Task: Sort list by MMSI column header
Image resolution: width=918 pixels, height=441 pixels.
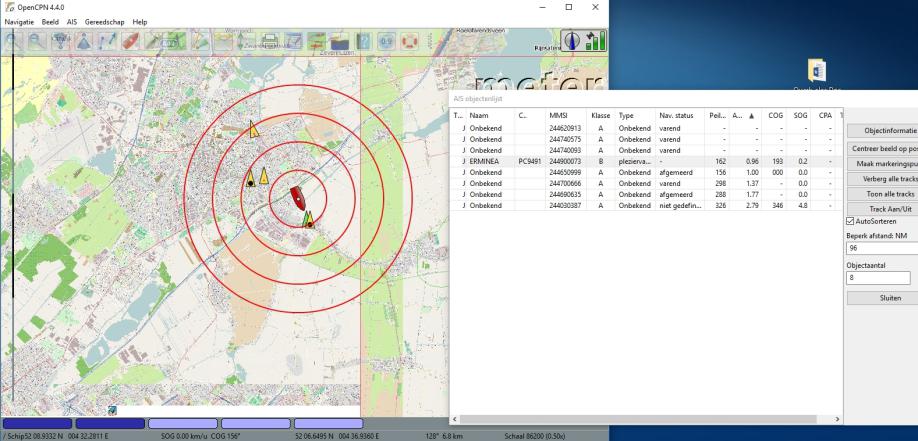Action: [x=566, y=115]
